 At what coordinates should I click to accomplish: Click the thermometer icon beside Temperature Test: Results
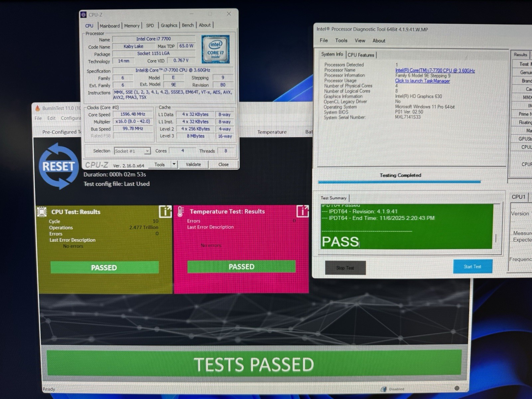point(181,211)
